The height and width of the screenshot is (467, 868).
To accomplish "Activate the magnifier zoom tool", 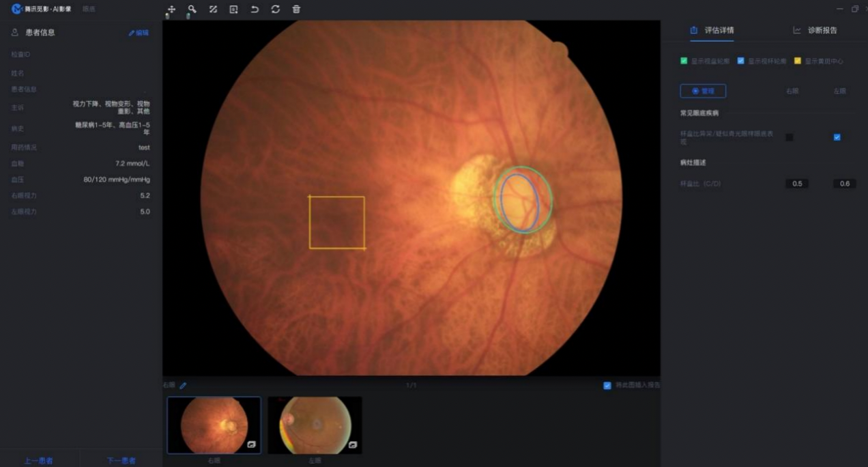I will [192, 10].
